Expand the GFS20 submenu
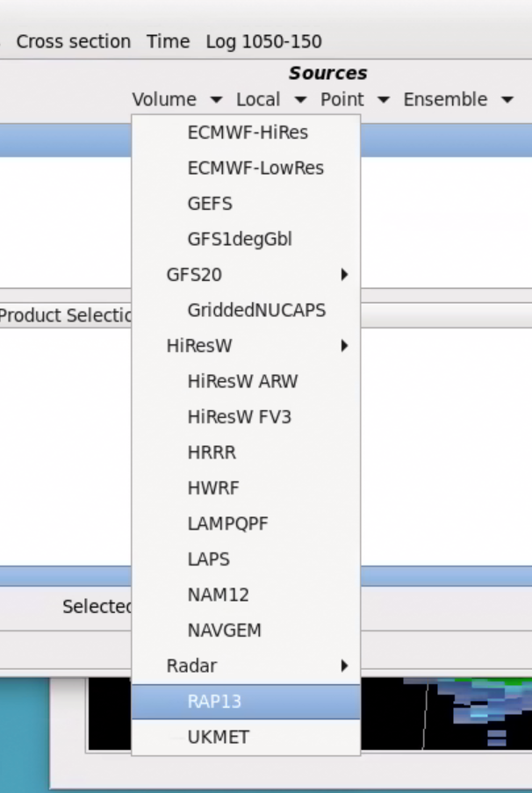Viewport: 532px width, 793px height. [x=247, y=275]
